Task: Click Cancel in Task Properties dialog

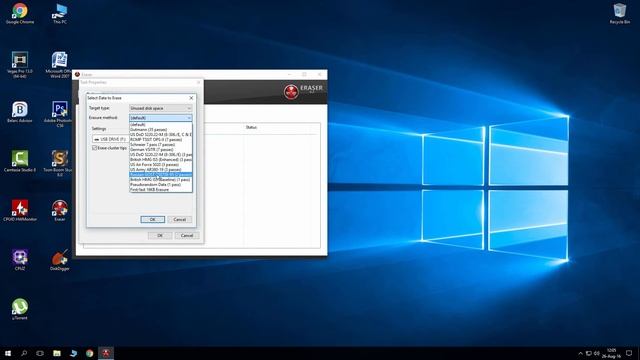Action: click(x=187, y=236)
